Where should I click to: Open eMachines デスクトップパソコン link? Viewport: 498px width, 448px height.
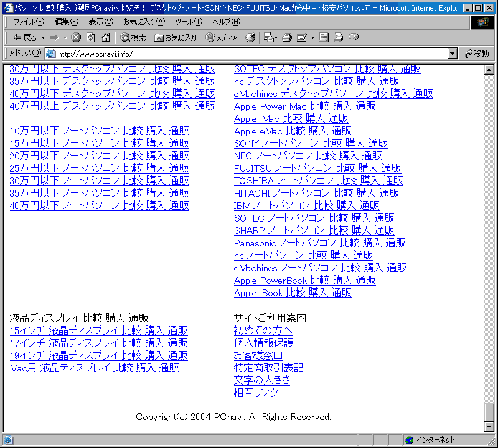pos(334,93)
